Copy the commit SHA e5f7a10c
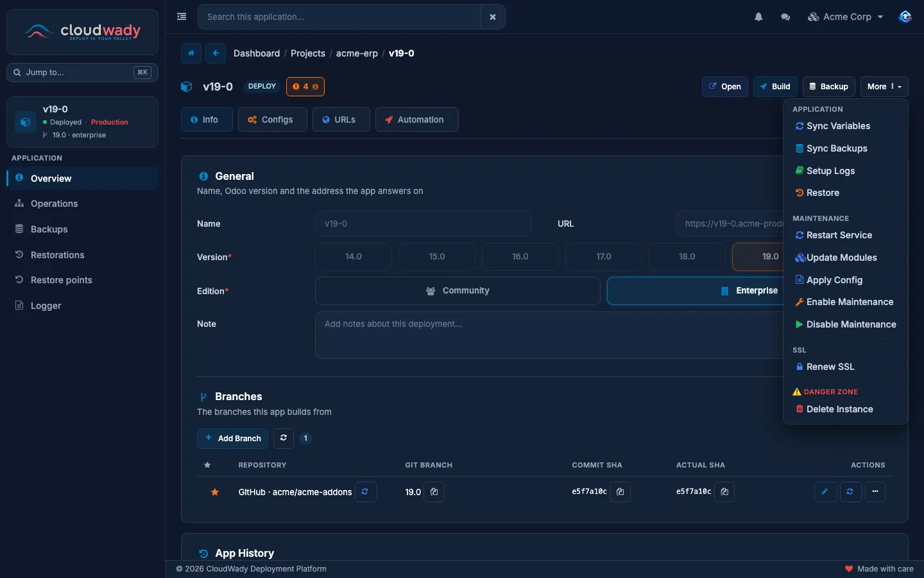Viewport: 924px width, 578px height. 620,492
